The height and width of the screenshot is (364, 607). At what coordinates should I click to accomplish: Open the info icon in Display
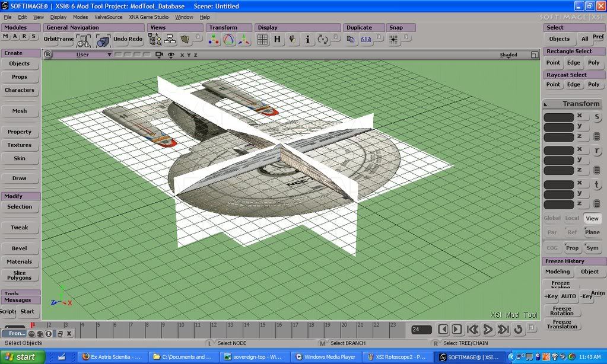(307, 40)
